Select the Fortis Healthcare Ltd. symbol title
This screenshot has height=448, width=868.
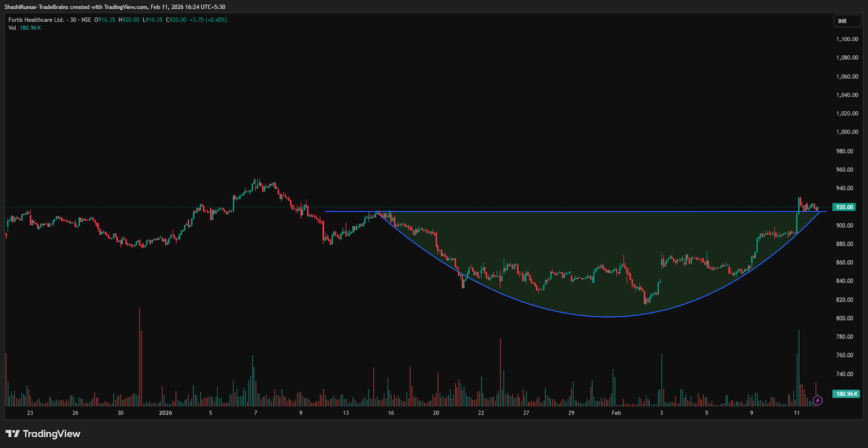[36, 20]
